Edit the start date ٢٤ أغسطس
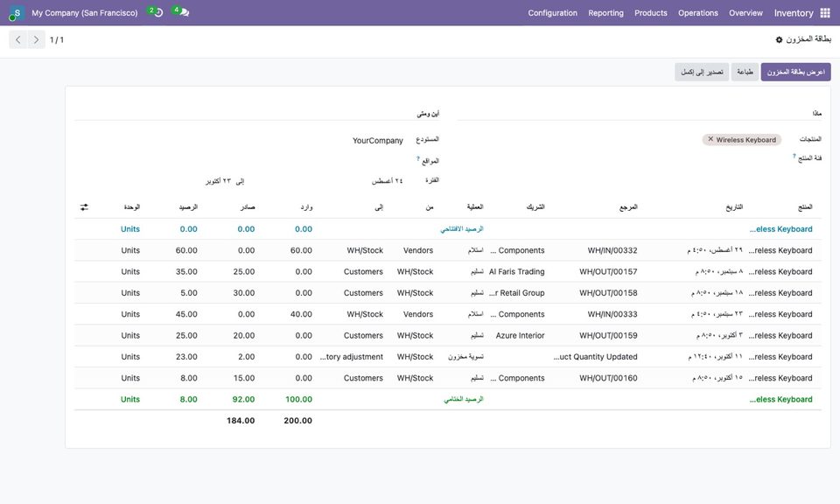The width and height of the screenshot is (840, 504). tap(387, 181)
